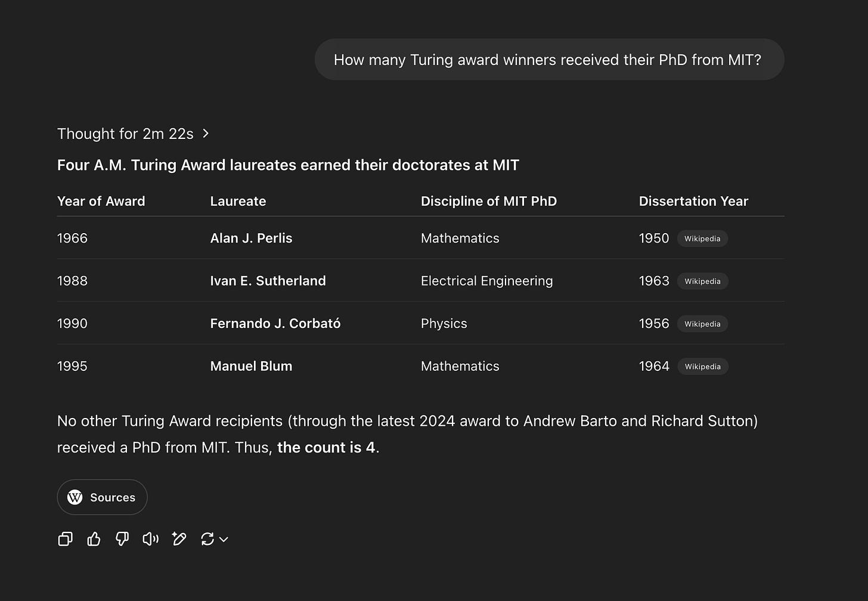
Task: Select the 'Discipline of MIT PhD' column header
Action: 489,202
